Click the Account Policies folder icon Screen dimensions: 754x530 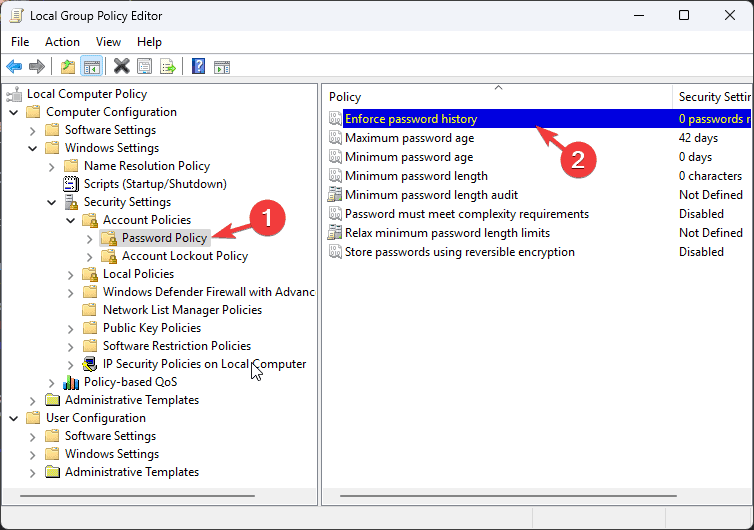click(90, 220)
